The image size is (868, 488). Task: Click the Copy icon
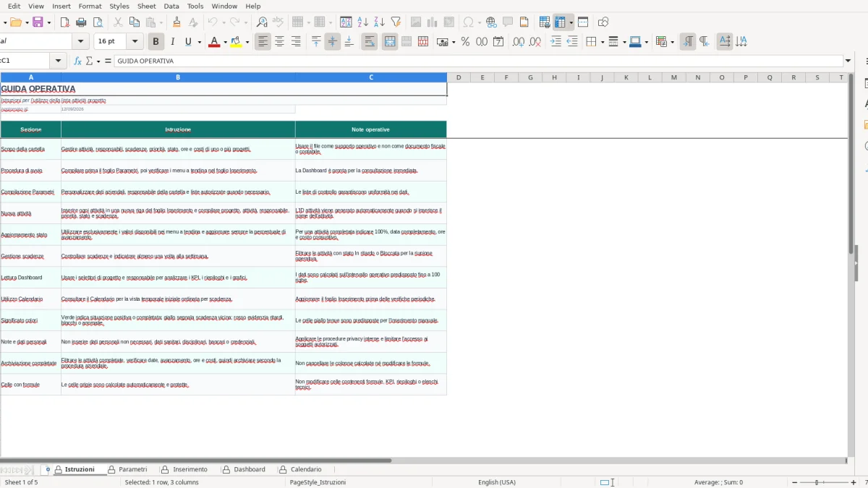pos(134,22)
